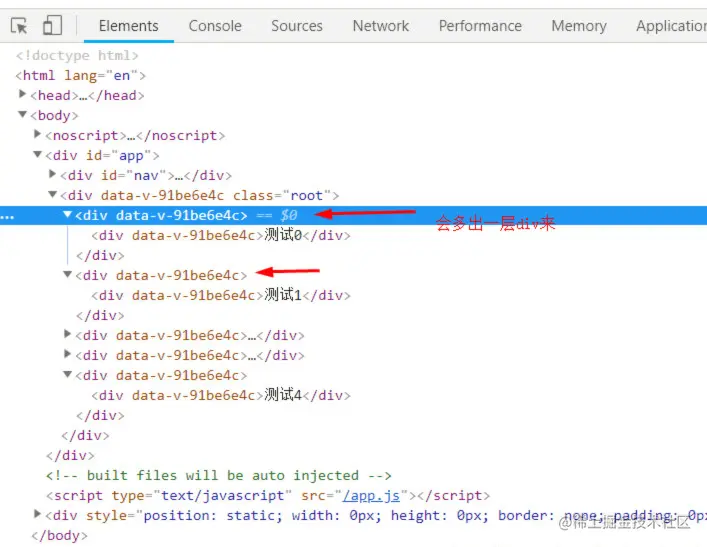Image resolution: width=707 pixels, height=547 pixels.
Task: Open the Elements tab
Action: click(x=129, y=26)
